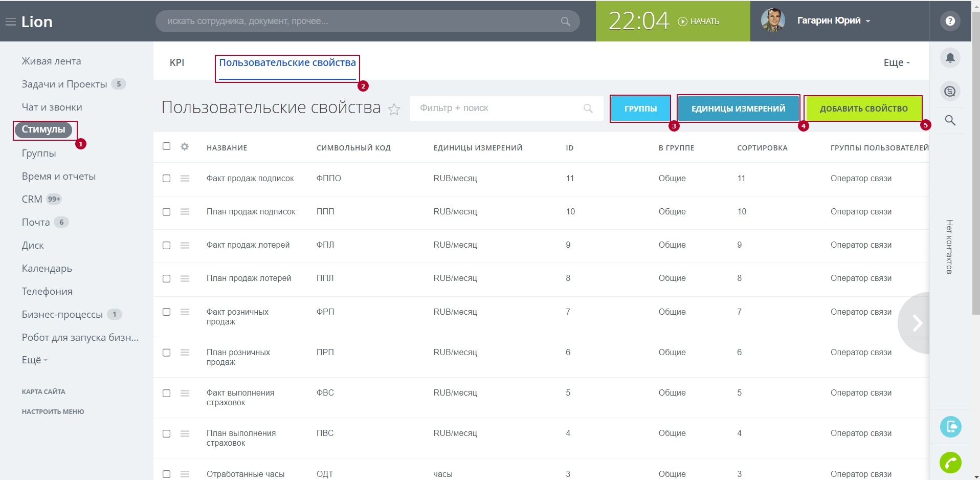Viewport: 980px width, 480px height.
Task: Click ЕДИНИЦЫ ИЗМЕРЕНИЙ button
Action: pos(738,108)
